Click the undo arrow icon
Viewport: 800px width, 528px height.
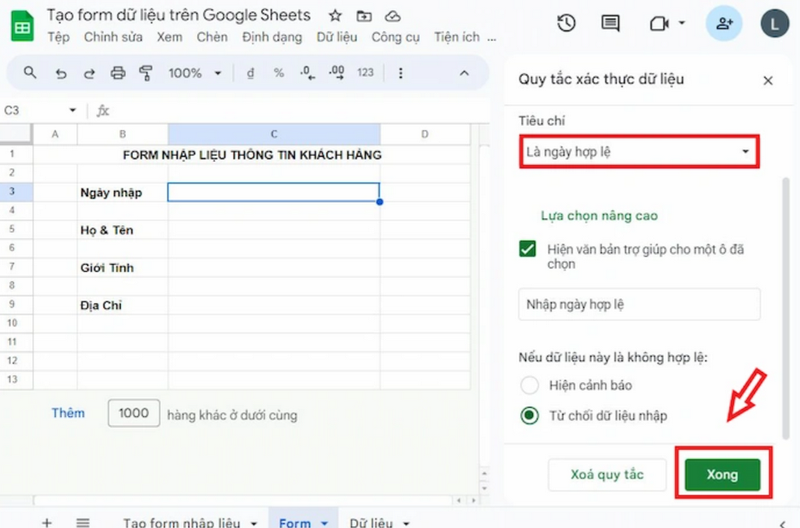point(61,73)
